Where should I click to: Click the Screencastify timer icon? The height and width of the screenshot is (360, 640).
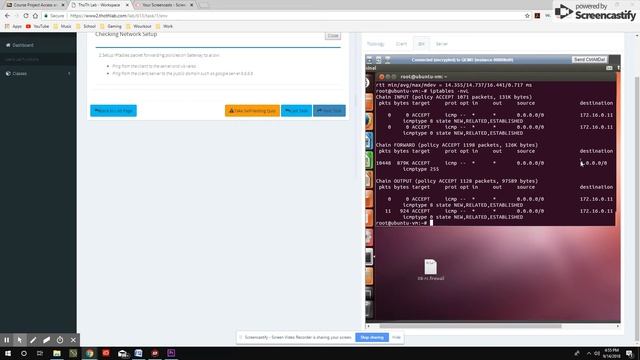(60, 340)
